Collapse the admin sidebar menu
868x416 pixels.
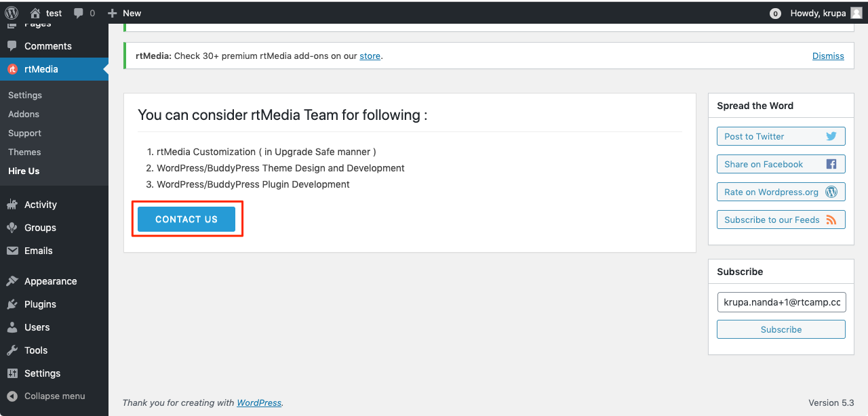click(x=46, y=396)
